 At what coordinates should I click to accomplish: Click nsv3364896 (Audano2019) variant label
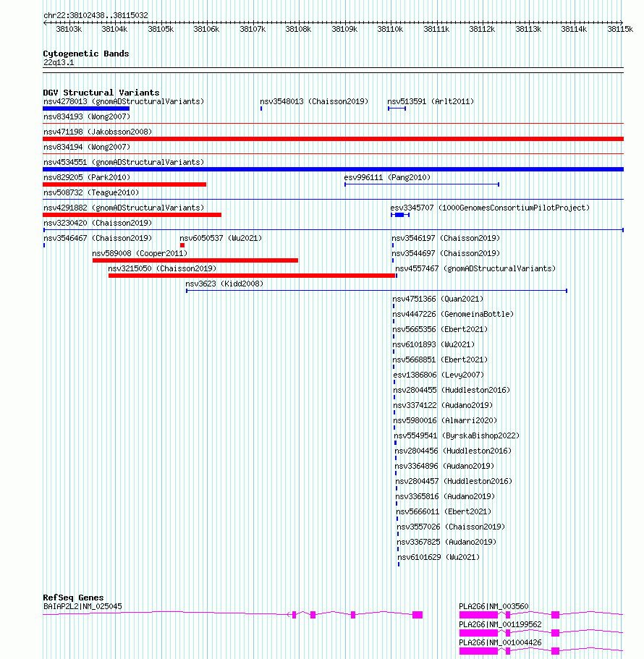444,466
